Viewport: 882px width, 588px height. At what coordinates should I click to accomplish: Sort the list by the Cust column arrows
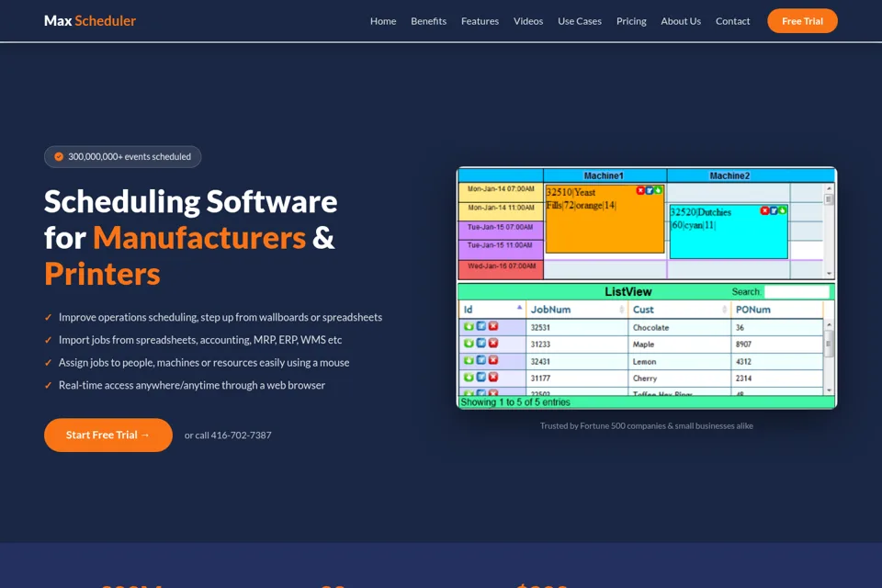725,310
